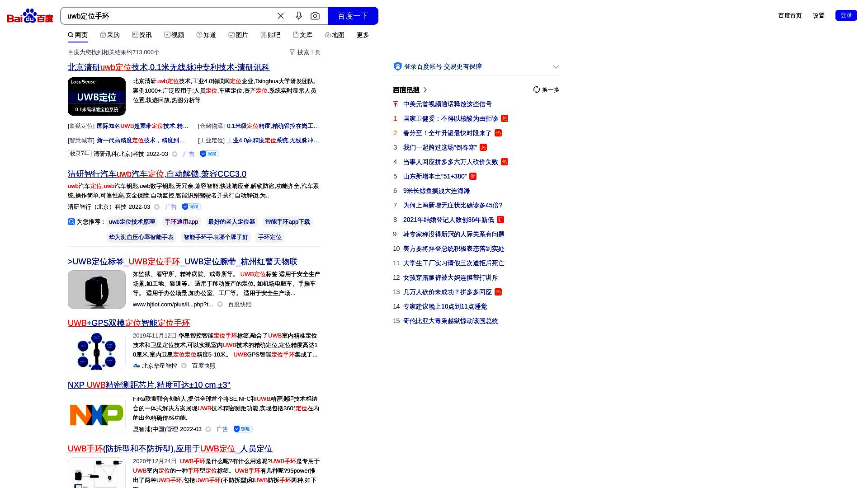Expand 登录百度帐号 panel chevron

556,67
